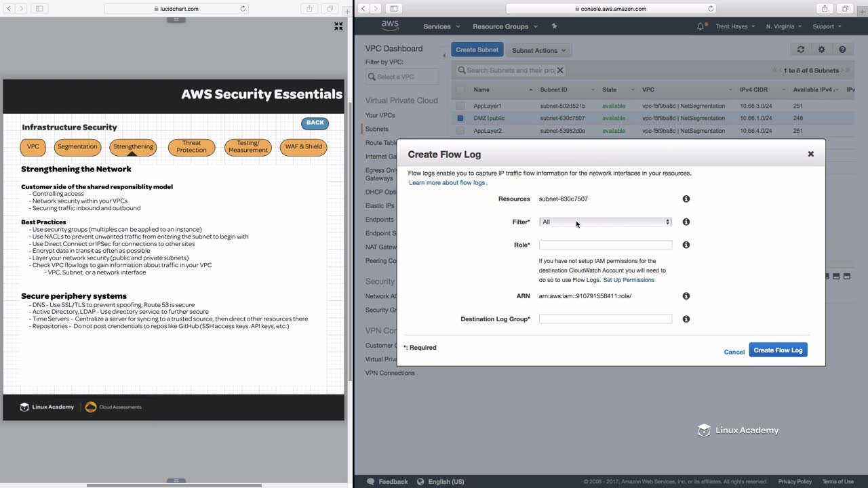Expand the Services menu

441,26
